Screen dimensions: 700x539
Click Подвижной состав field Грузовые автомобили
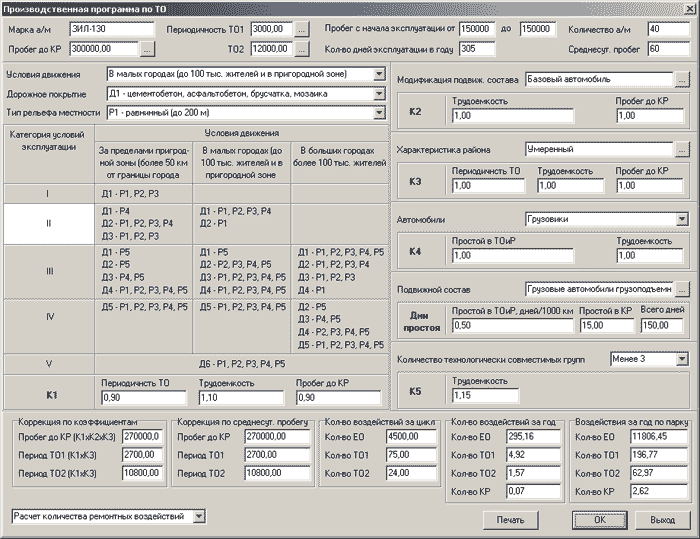[x=599, y=289]
